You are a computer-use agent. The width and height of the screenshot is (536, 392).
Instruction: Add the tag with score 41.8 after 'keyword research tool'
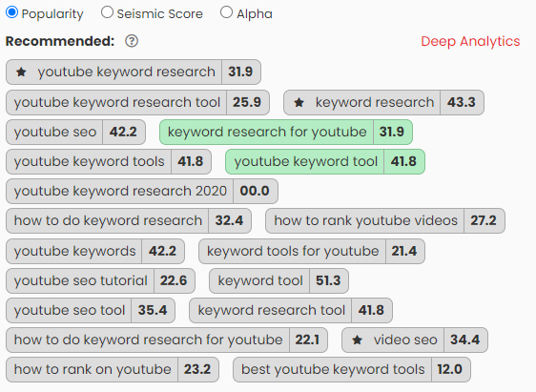coord(291,310)
